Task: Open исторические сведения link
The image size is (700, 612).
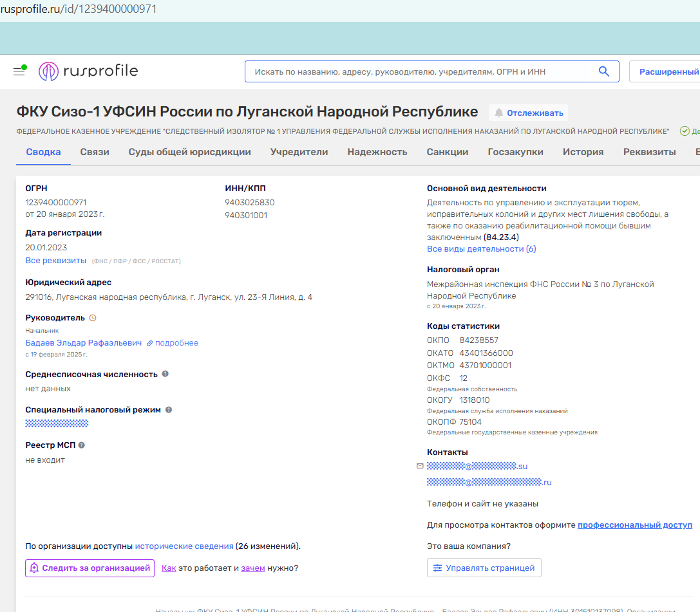Action: click(184, 546)
